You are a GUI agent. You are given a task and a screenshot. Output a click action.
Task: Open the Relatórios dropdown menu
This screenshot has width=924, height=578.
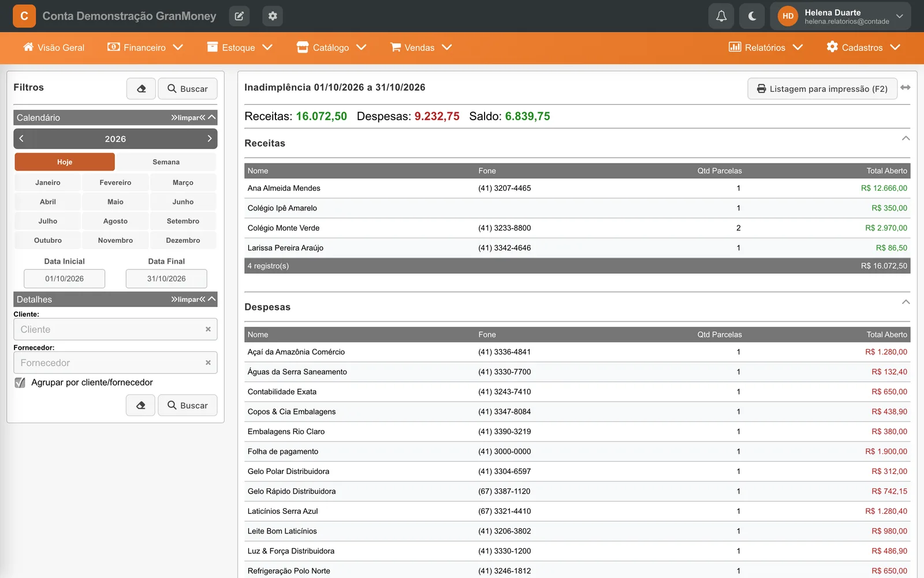[766, 47]
